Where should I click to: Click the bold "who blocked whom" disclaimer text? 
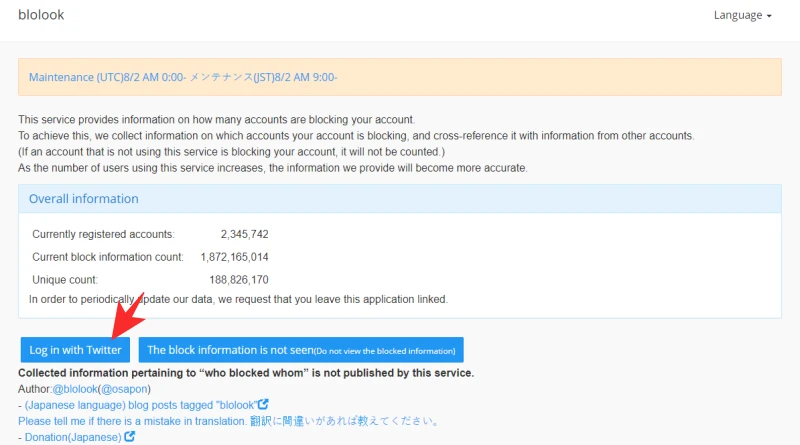(x=246, y=373)
